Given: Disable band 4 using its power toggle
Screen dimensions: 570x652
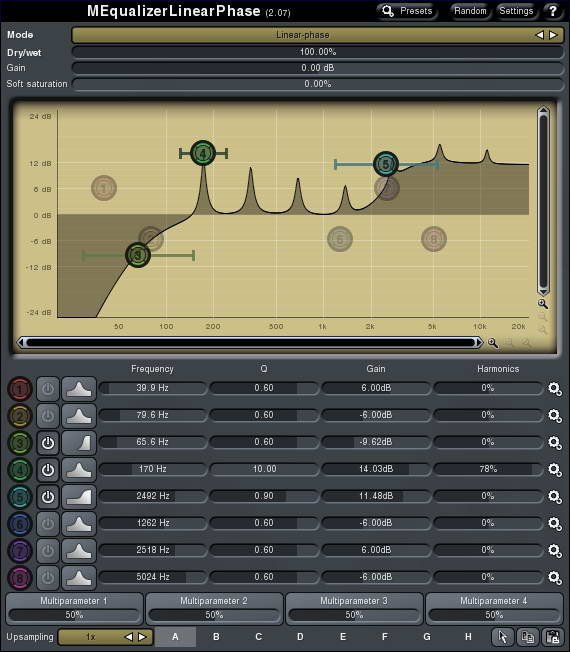Looking at the screenshot, I should (48, 470).
